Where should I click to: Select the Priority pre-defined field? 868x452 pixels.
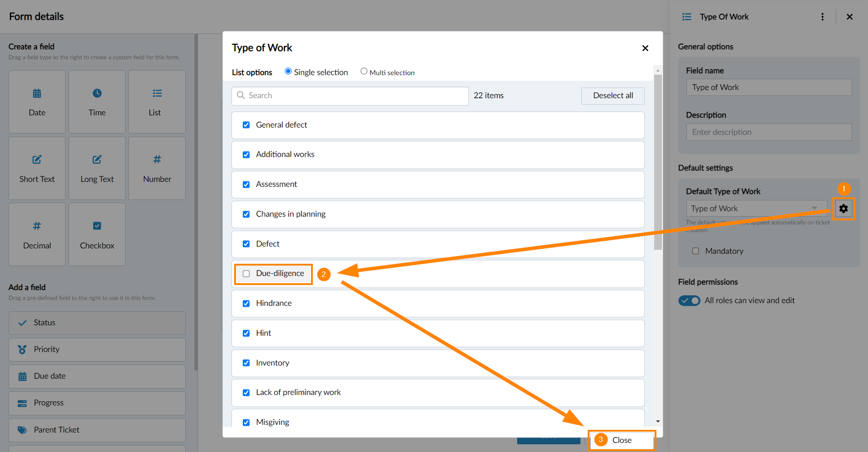pyautogui.click(x=97, y=349)
